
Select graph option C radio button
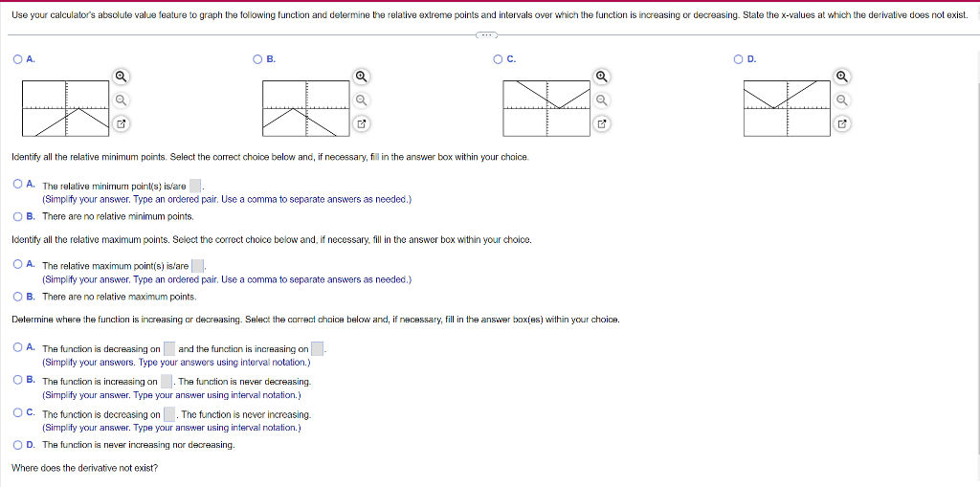coord(498,59)
